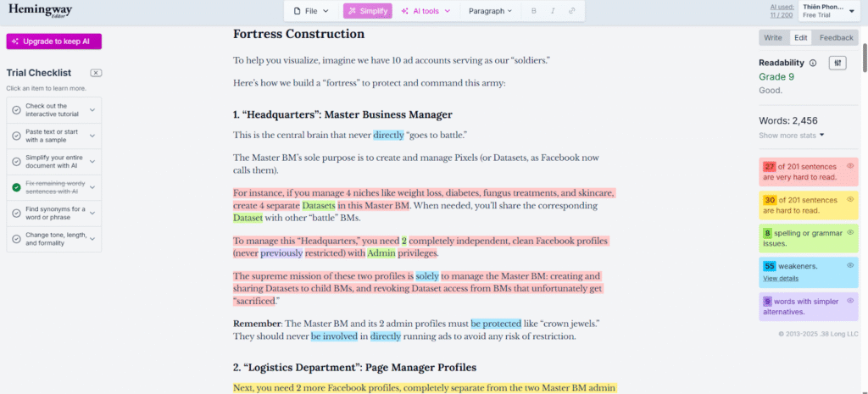
Task: Click the page vertical scrollbar thumb
Action: (x=865, y=57)
